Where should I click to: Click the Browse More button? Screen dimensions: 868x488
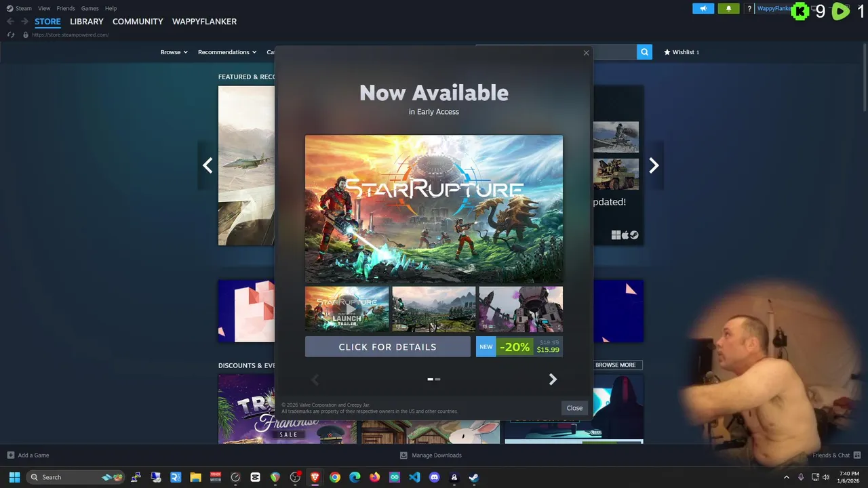[615, 365]
